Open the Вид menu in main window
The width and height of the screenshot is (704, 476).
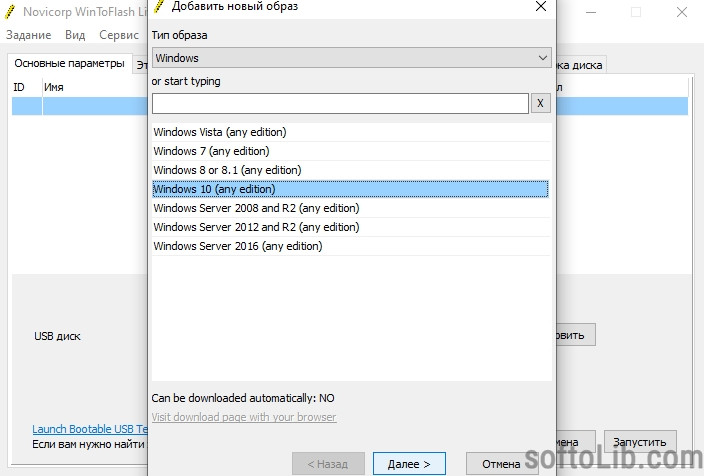pyautogui.click(x=75, y=35)
